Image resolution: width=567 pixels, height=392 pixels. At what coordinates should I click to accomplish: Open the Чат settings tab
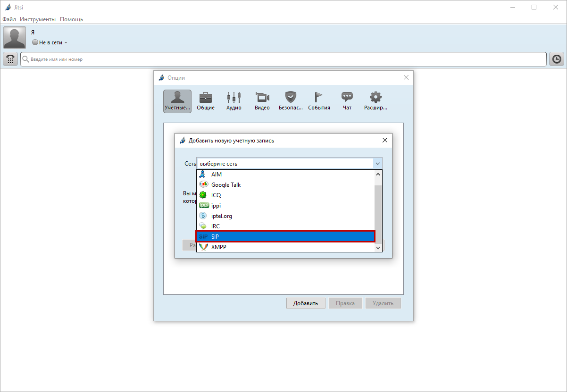347,101
